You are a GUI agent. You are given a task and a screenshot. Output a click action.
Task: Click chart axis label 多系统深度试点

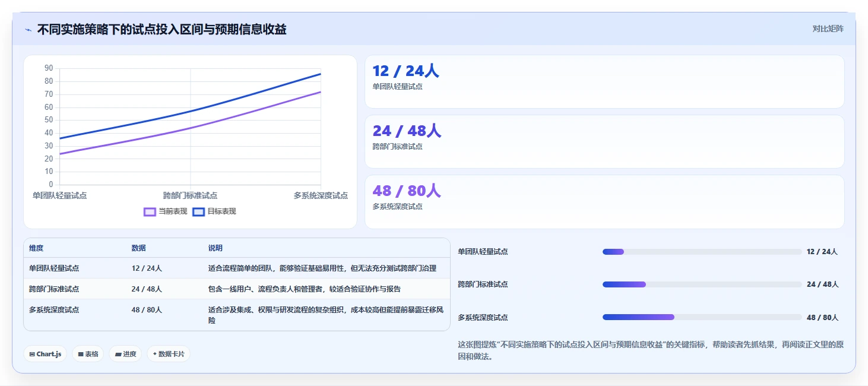click(x=321, y=195)
